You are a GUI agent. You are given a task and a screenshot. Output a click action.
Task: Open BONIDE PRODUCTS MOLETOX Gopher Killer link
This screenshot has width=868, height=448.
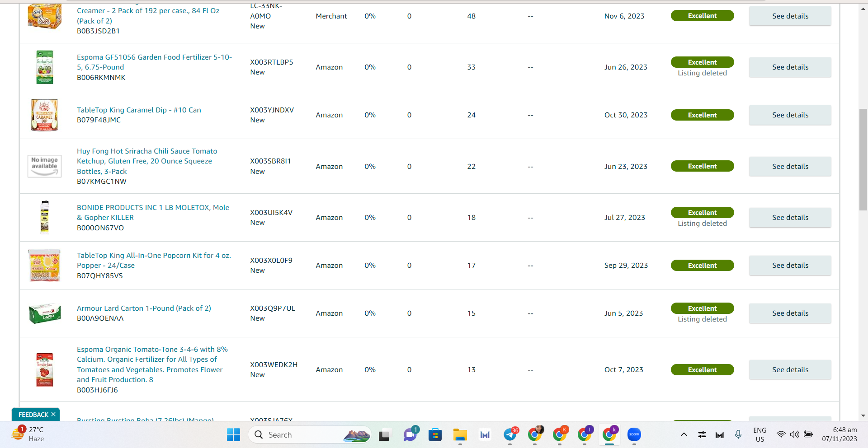153,213
